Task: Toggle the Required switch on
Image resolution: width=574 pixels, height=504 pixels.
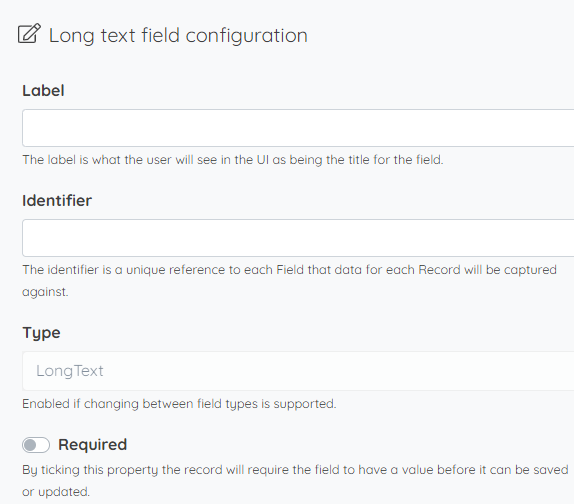Action: (x=36, y=445)
